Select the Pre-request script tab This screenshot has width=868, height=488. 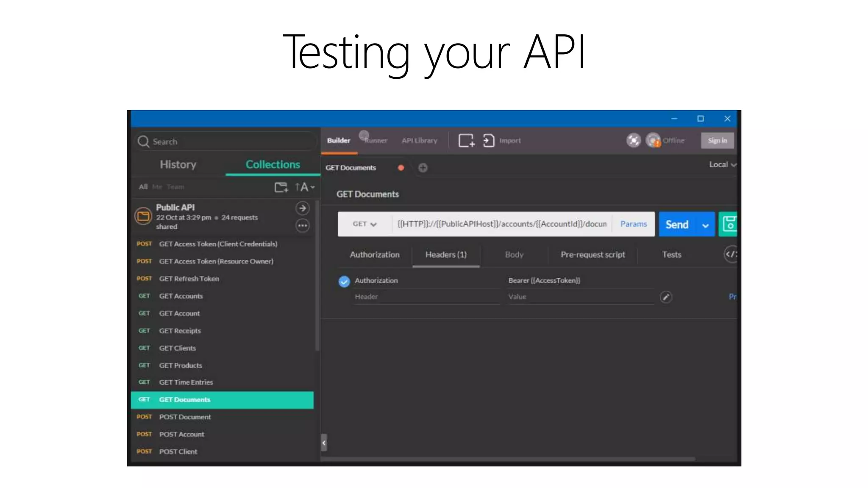click(593, 255)
